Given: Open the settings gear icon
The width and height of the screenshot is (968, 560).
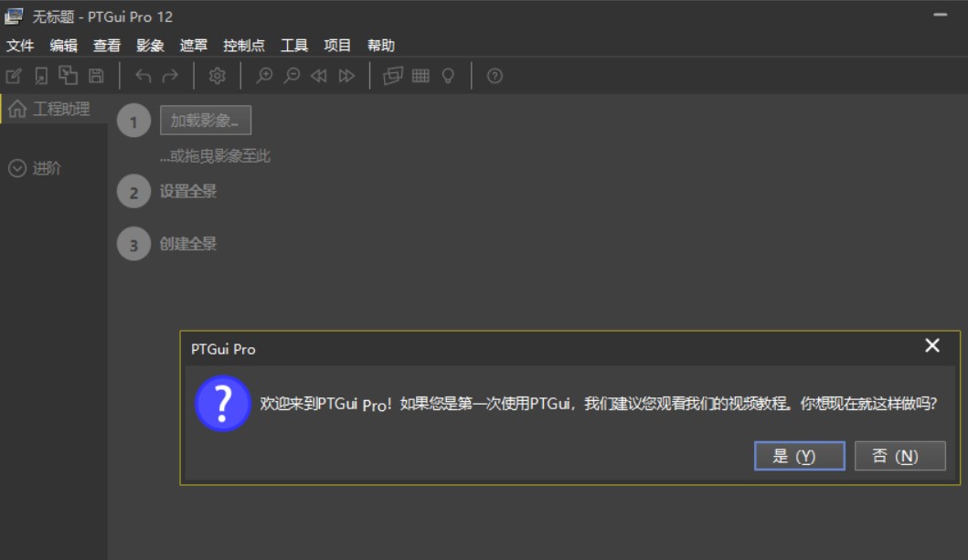Looking at the screenshot, I should [x=217, y=76].
